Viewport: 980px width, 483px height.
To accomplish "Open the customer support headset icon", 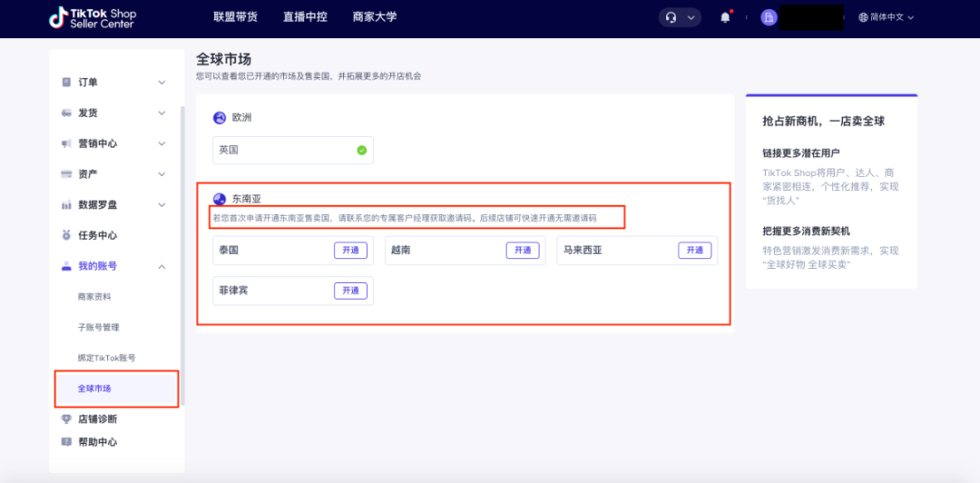I will pos(671,17).
